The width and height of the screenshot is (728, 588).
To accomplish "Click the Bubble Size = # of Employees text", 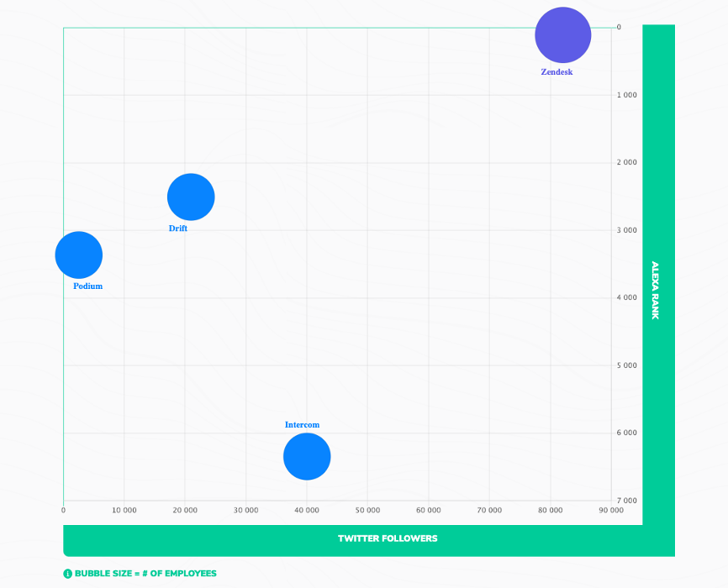I will [x=145, y=574].
